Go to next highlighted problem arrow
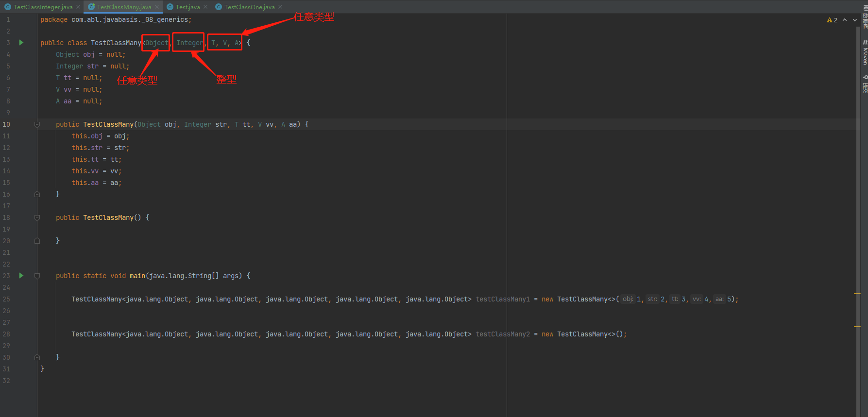The height and width of the screenshot is (417, 868). point(855,20)
